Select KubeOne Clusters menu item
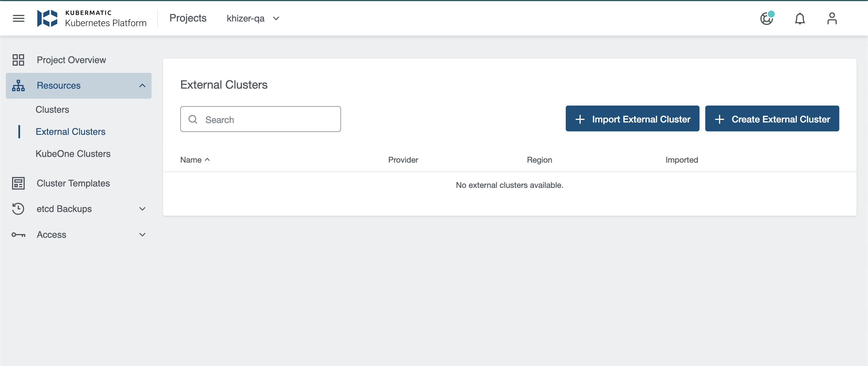Image resolution: width=868 pixels, height=366 pixels. click(73, 154)
